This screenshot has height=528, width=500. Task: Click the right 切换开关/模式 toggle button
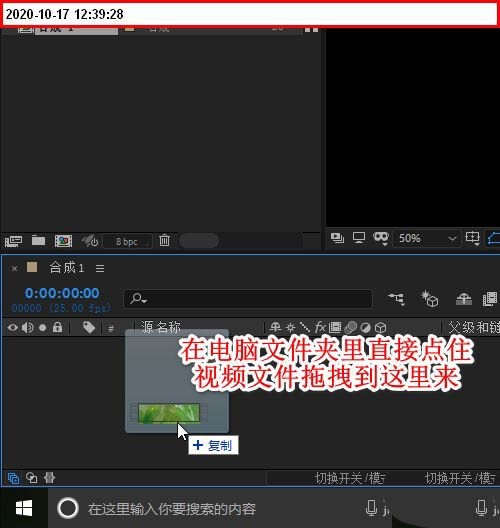point(460,478)
